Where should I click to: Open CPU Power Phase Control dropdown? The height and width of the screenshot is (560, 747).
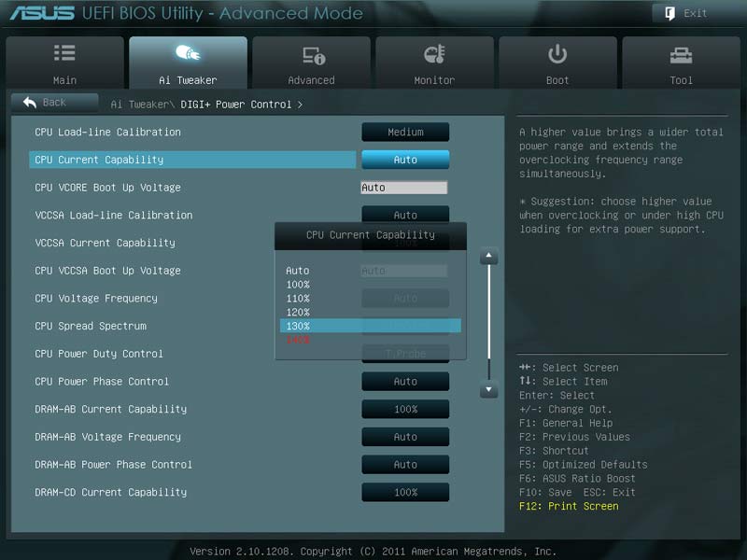(x=405, y=382)
